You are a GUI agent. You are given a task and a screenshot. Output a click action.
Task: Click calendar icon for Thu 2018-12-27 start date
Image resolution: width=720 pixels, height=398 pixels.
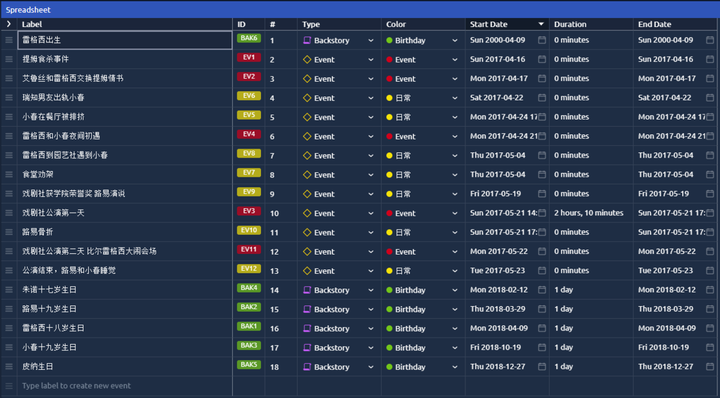click(x=542, y=367)
